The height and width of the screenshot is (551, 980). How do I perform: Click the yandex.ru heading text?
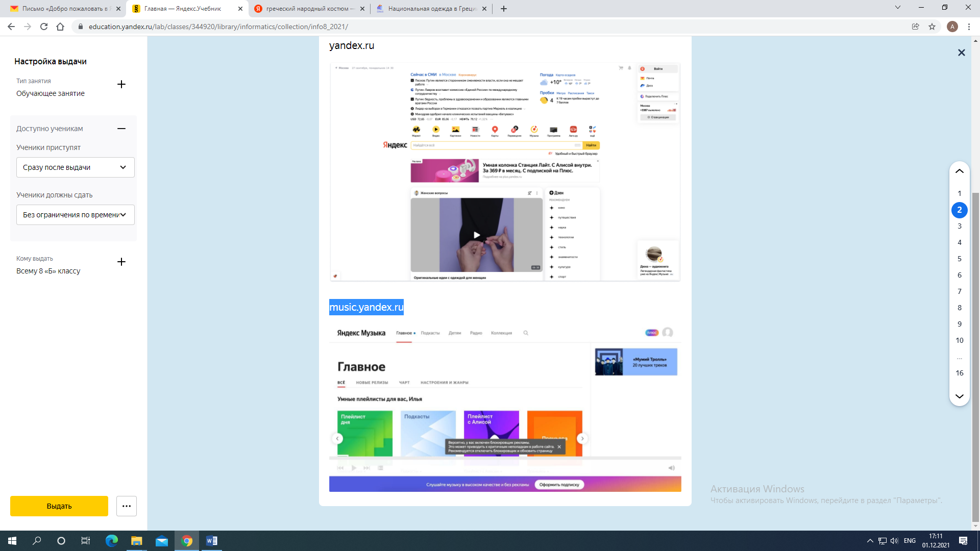coord(352,45)
